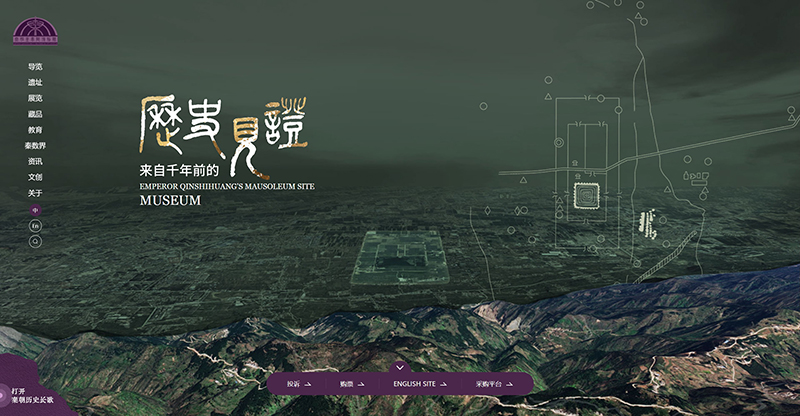Open the 教育 menu item
The width and height of the screenshot is (800, 416).
(x=35, y=130)
